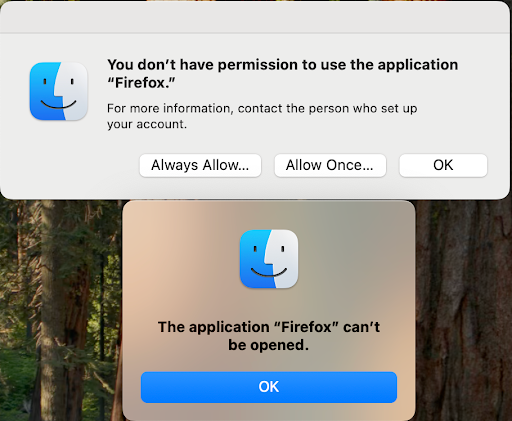Viewport: 512px width, 421px height.
Task: Click separator line below permission dialog title bar
Action: pos(255,33)
